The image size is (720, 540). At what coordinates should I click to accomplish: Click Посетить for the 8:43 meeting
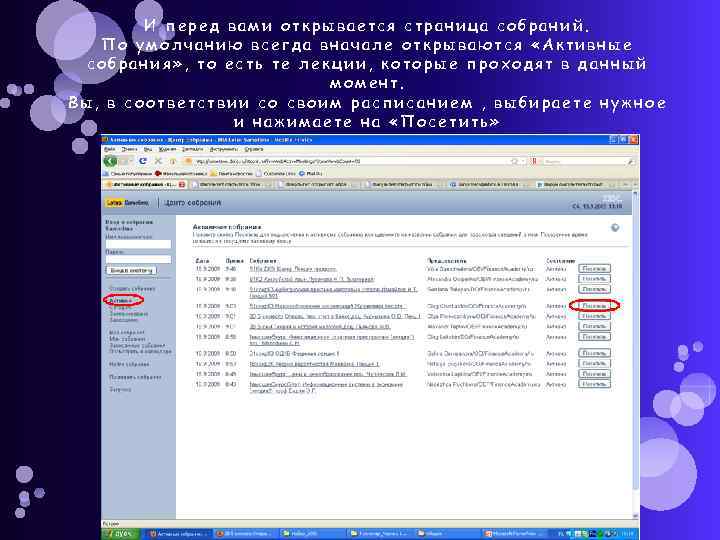click(594, 384)
